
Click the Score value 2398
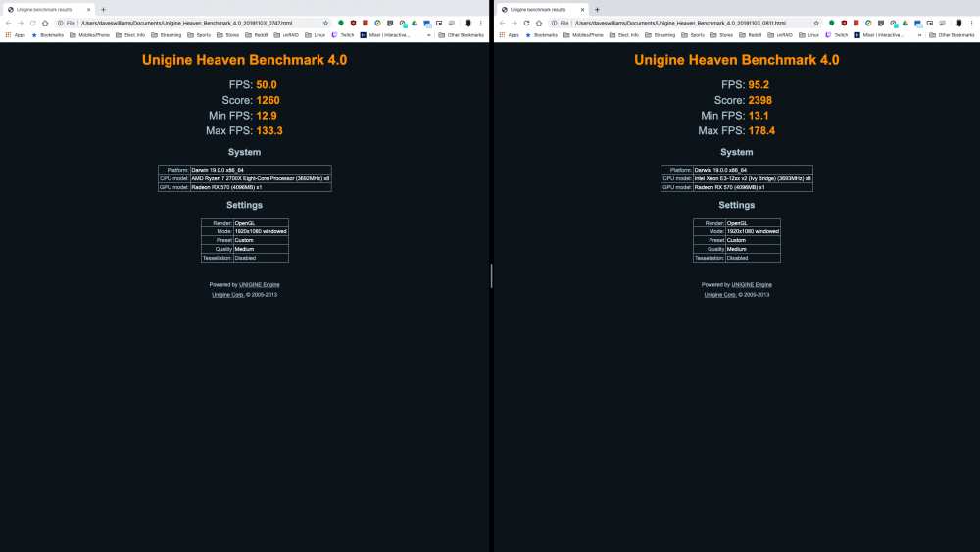coord(760,100)
